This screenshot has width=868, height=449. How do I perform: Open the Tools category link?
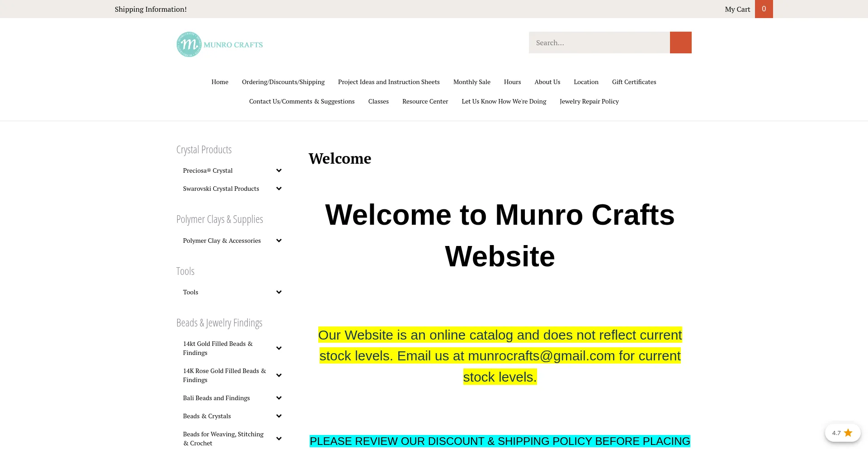point(191,292)
